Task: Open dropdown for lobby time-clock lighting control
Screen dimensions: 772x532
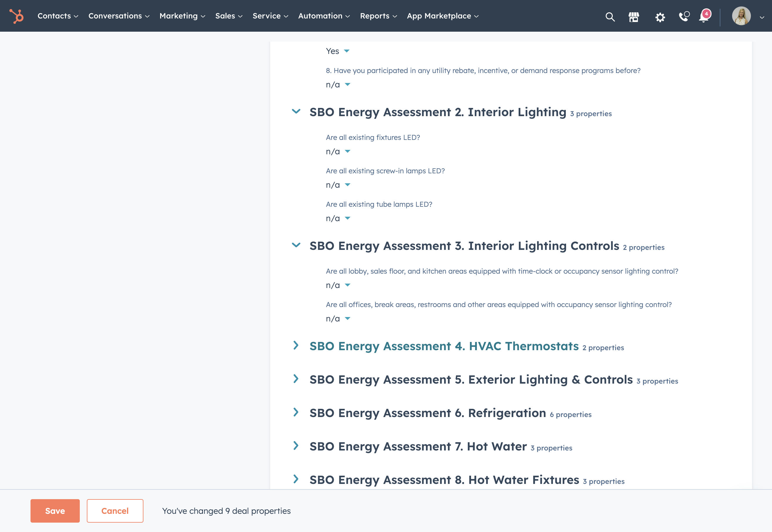Action: (x=338, y=285)
